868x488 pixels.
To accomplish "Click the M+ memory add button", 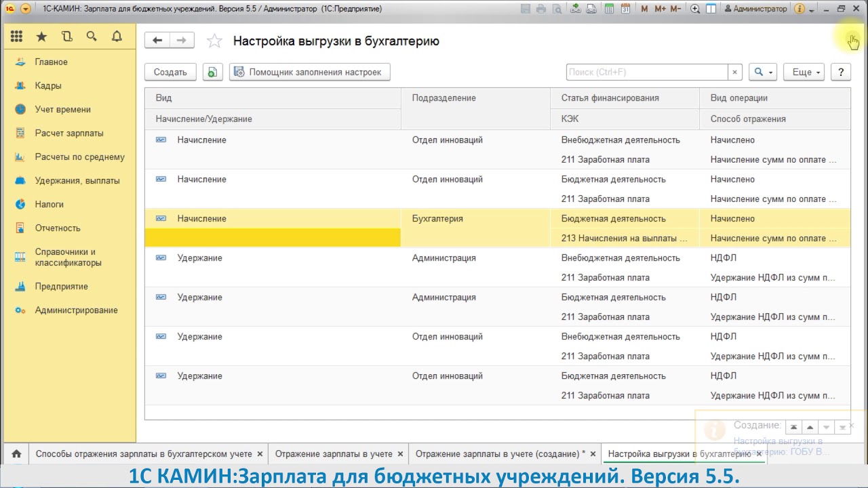I will tap(660, 9).
